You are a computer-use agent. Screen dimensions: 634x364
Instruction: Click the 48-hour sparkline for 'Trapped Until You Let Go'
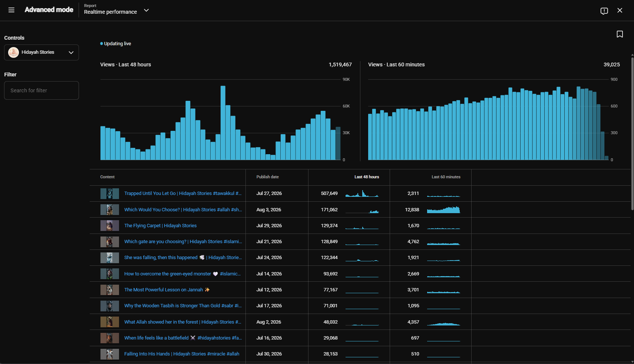[x=362, y=193]
